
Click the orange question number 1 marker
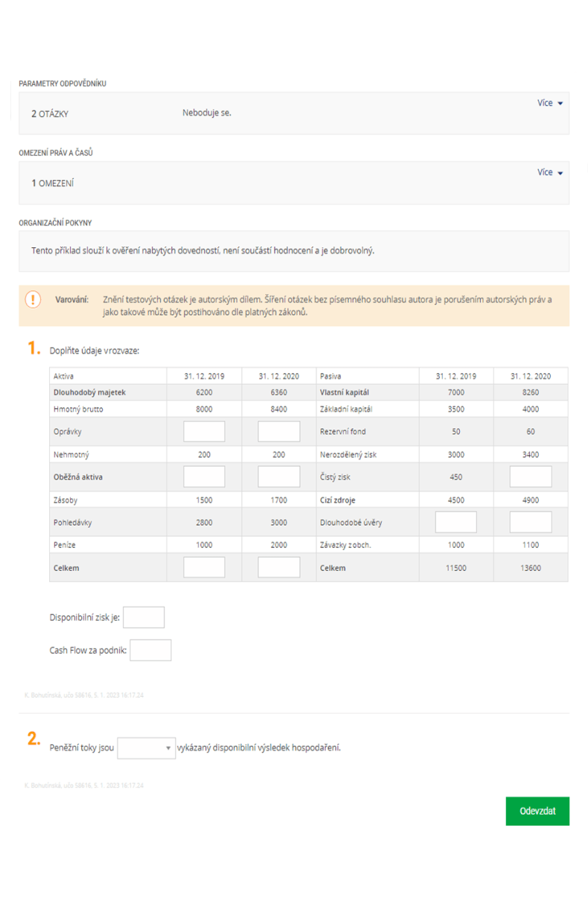(33, 348)
